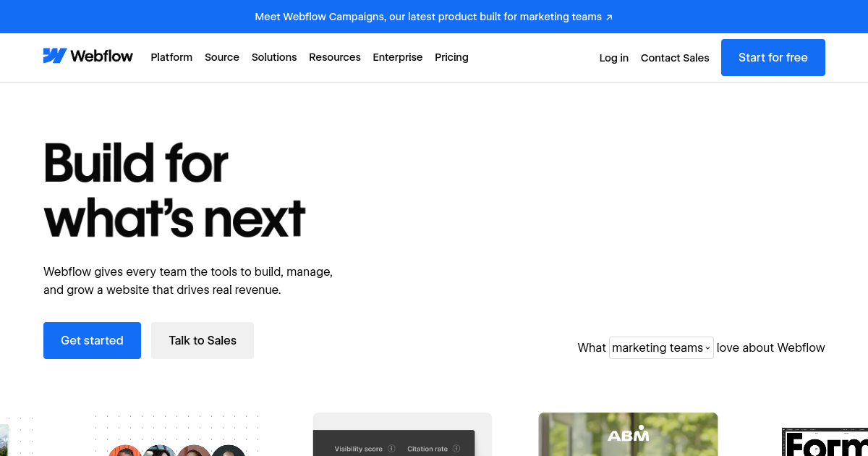Open the Platform menu
868x456 pixels.
coord(171,57)
